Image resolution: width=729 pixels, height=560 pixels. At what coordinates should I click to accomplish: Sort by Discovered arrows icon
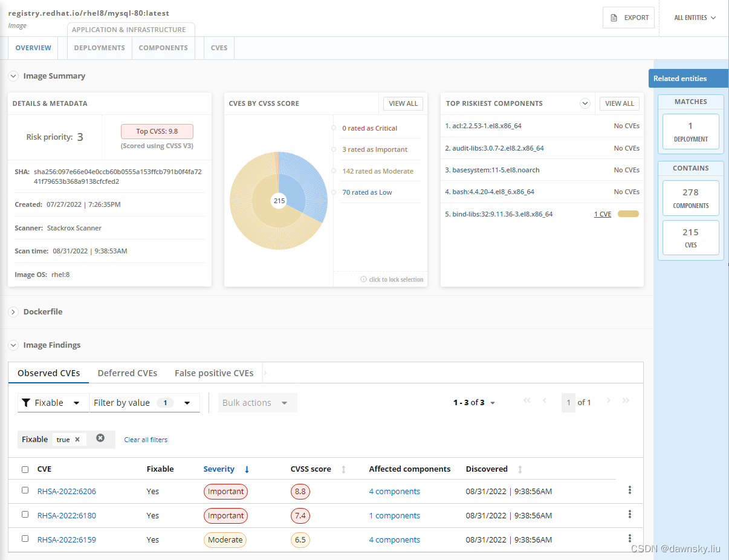point(520,469)
